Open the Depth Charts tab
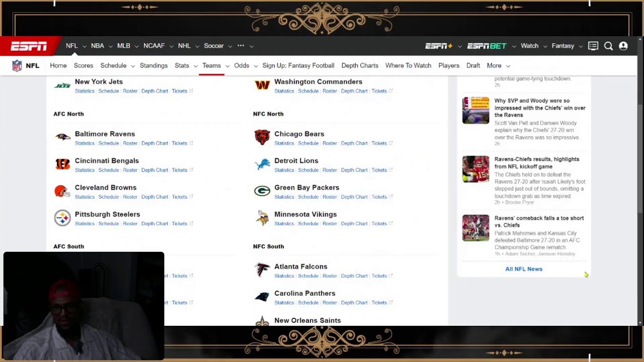 pos(360,66)
